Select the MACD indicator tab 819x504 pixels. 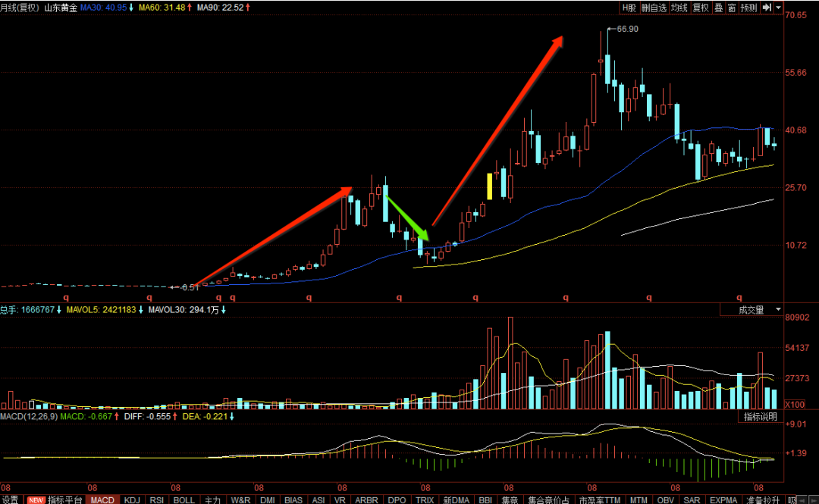pos(102,499)
